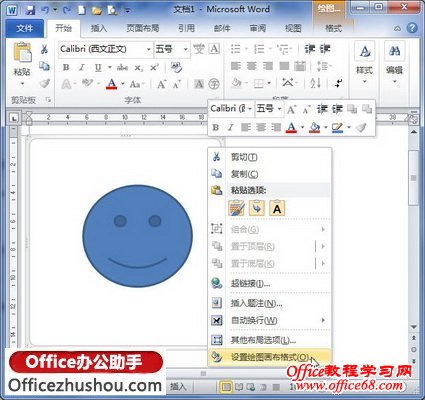Image resolution: width=425 pixels, height=400 pixels.
Task: Click Center alignment in ribbon paragraph group
Action: 252,66
